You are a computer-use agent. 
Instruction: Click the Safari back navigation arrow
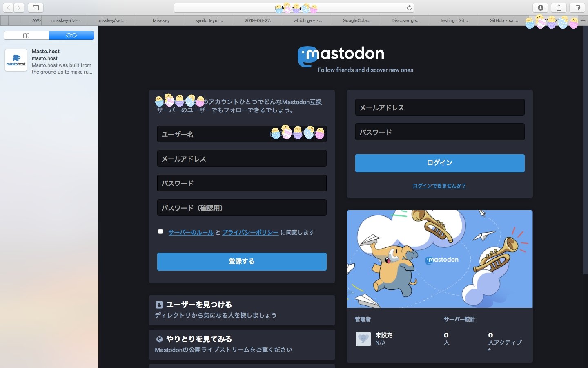tap(9, 8)
